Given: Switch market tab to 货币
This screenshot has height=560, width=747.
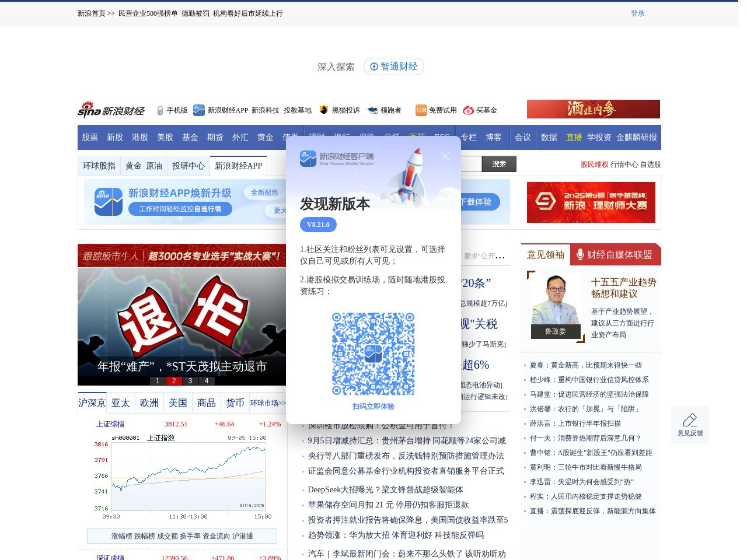Looking at the screenshot, I should tap(235, 403).
